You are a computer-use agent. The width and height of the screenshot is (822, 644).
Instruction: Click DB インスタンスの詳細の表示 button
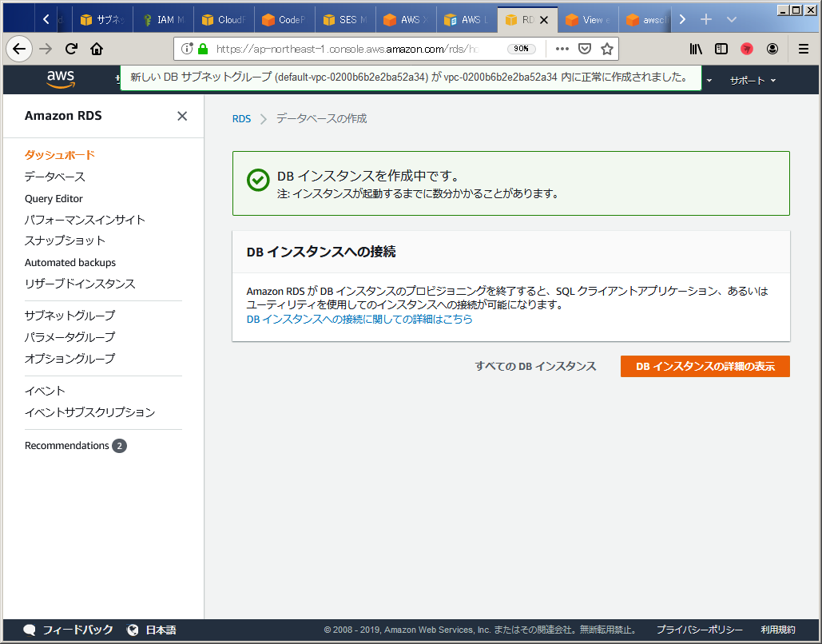pos(705,366)
